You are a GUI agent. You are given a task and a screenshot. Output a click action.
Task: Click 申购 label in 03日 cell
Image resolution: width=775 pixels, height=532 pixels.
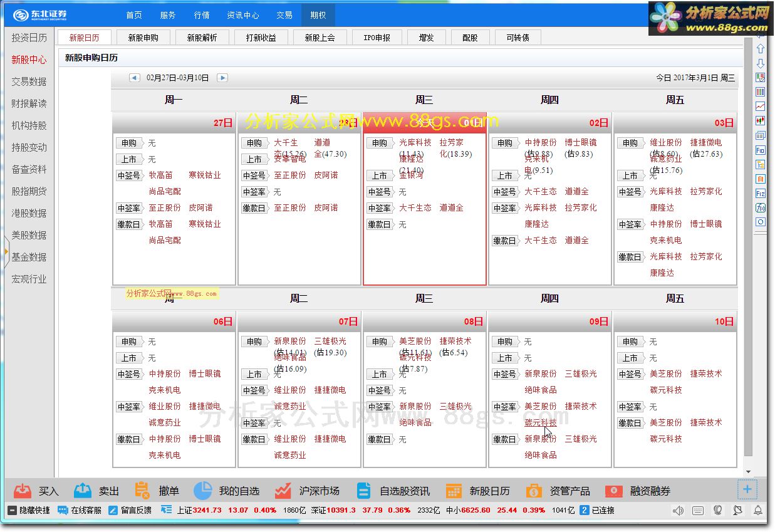tap(630, 143)
